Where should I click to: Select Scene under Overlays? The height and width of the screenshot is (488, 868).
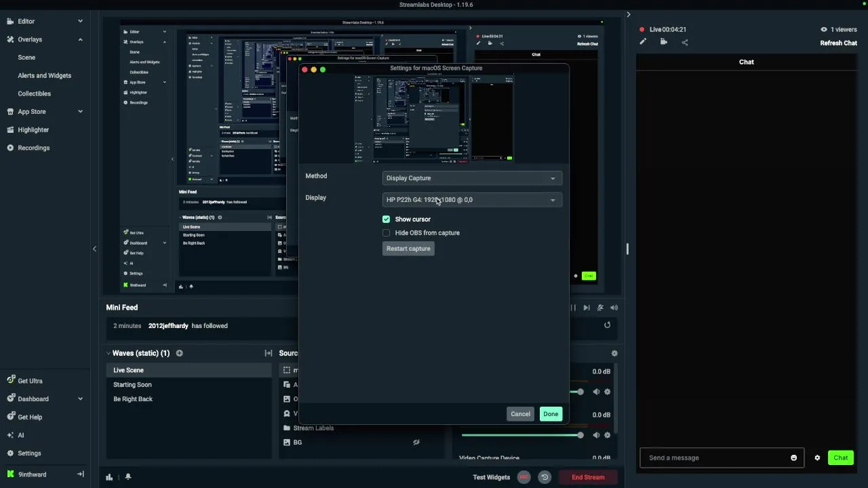coord(26,58)
